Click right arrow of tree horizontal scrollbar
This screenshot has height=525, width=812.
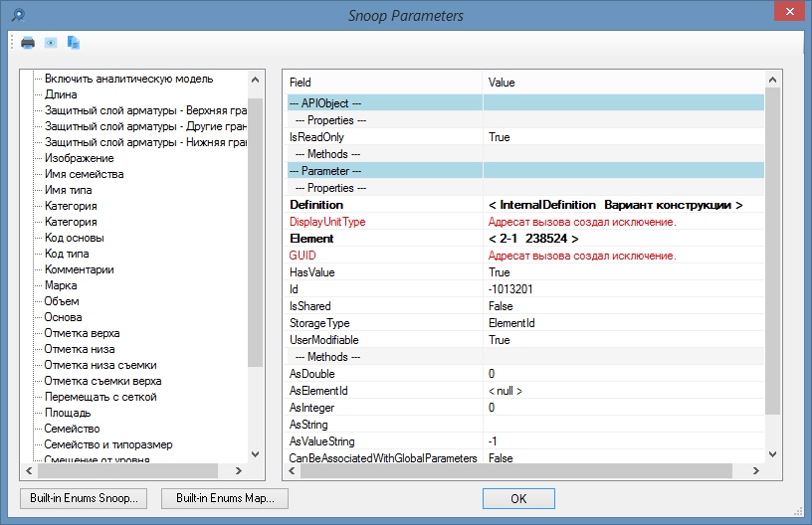tap(239, 470)
